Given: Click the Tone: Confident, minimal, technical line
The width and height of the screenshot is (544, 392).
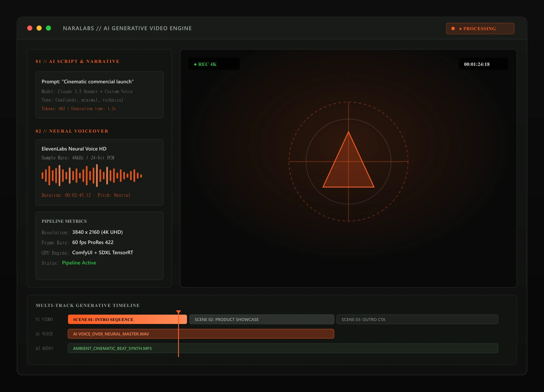Looking at the screenshot, I should [x=82, y=100].
